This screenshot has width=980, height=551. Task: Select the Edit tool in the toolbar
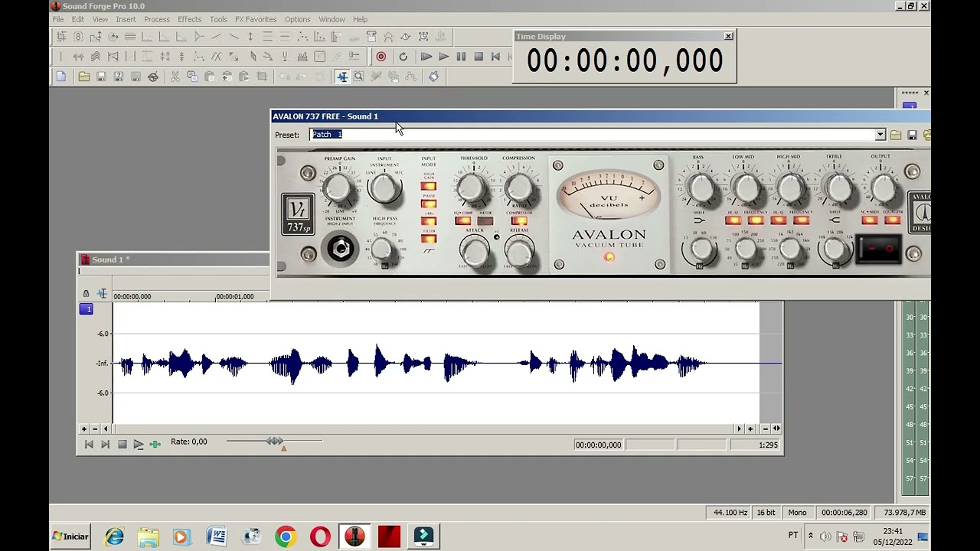(342, 77)
